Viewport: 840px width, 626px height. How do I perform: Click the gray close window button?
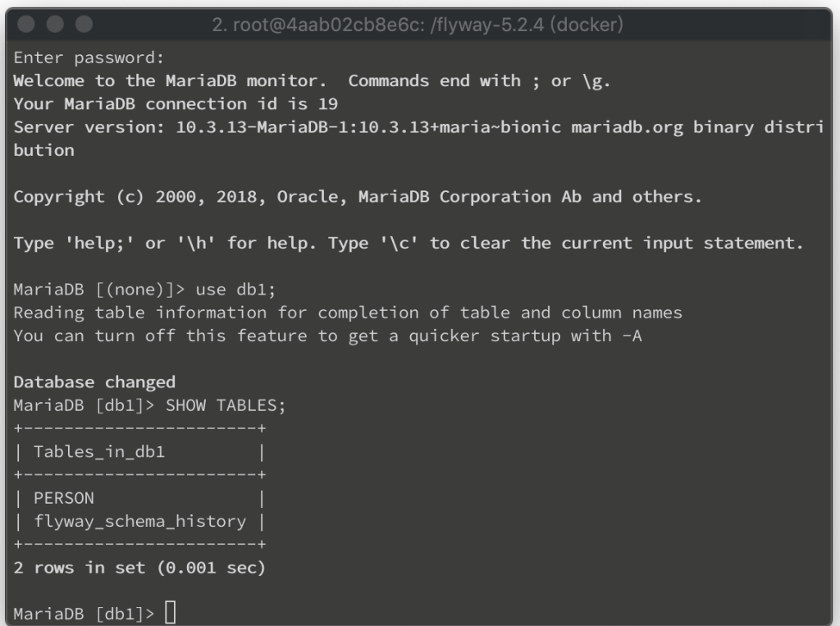click(x=25, y=24)
